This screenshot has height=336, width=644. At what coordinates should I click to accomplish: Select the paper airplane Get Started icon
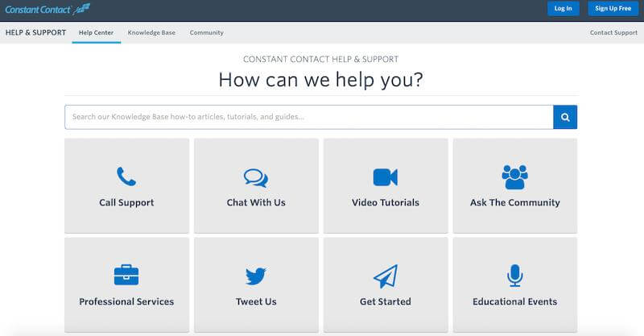pyautogui.click(x=386, y=276)
